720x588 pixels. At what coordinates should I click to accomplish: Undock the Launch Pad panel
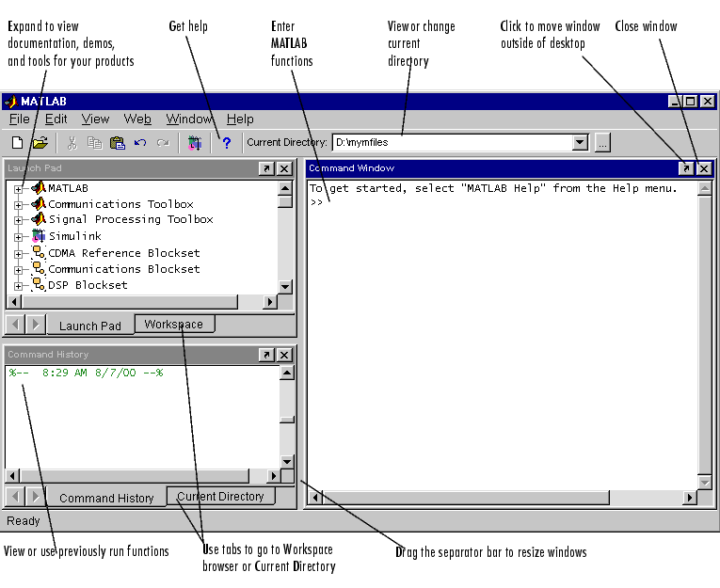point(266,168)
